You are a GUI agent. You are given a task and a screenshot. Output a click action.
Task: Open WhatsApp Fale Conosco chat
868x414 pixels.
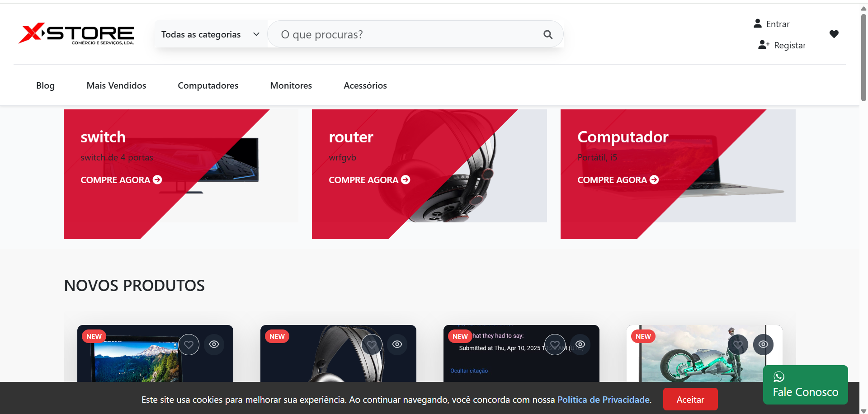click(x=805, y=385)
